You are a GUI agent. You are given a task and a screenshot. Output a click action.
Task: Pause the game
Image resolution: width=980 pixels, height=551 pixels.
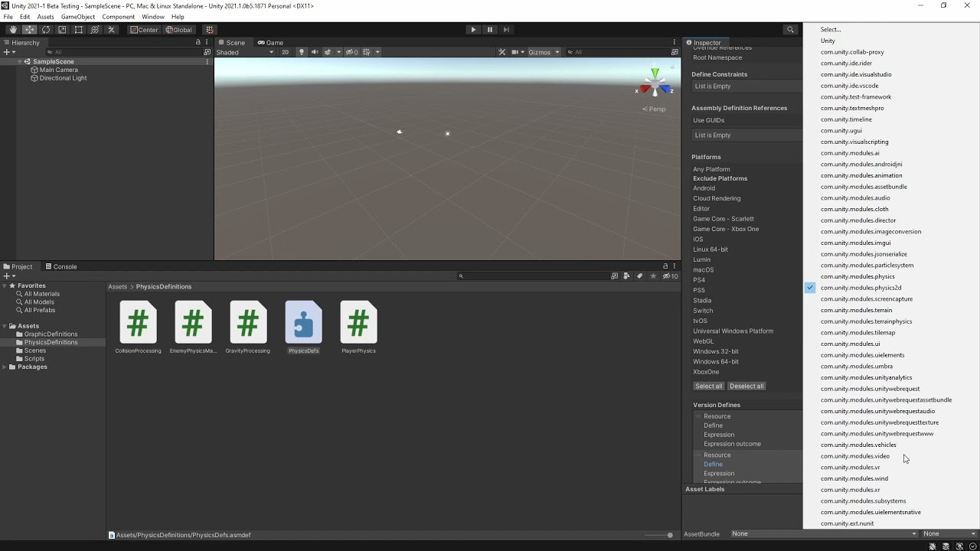click(x=490, y=30)
